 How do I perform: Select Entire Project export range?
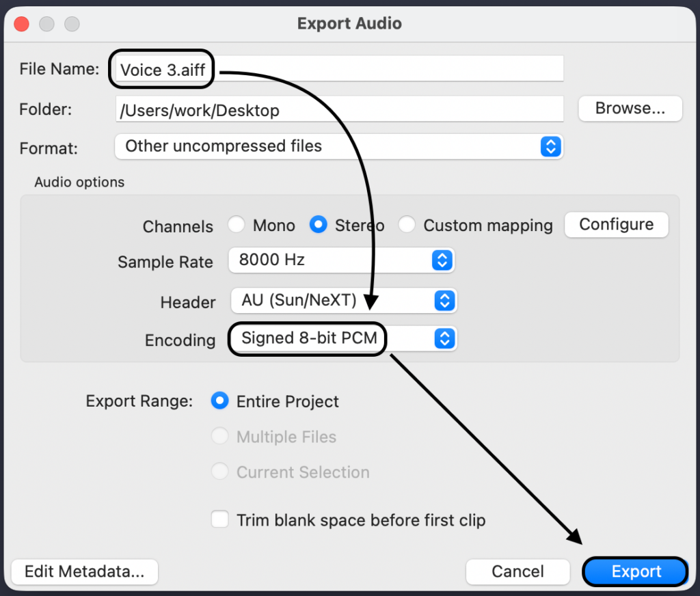click(220, 401)
